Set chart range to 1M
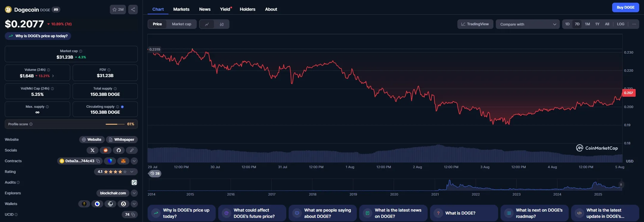This screenshot has width=644, height=222. tap(587, 24)
